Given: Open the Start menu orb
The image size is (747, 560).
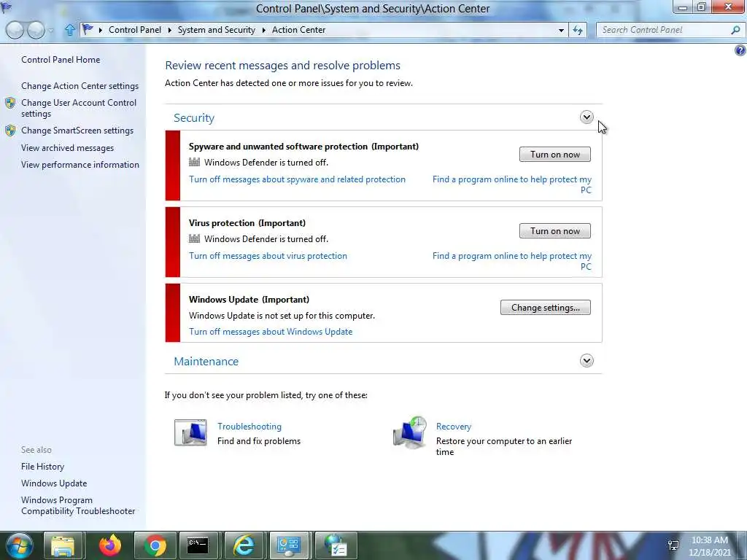Looking at the screenshot, I should [x=20, y=545].
